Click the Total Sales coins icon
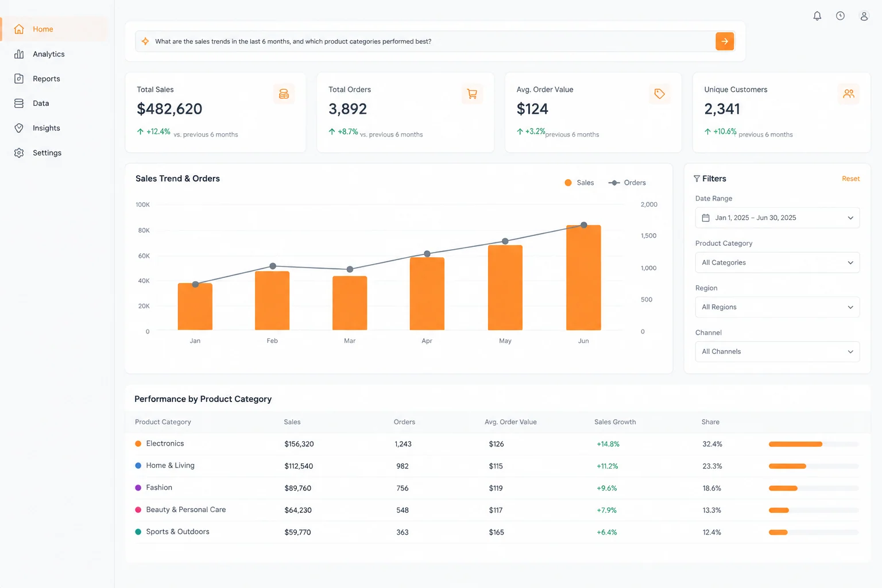Screen dimensions: 882x588 pos(284,94)
